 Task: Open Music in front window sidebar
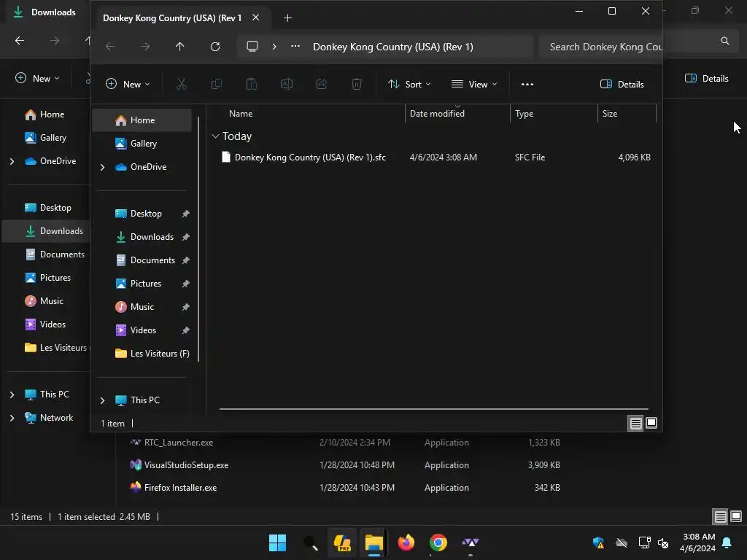pos(142,307)
